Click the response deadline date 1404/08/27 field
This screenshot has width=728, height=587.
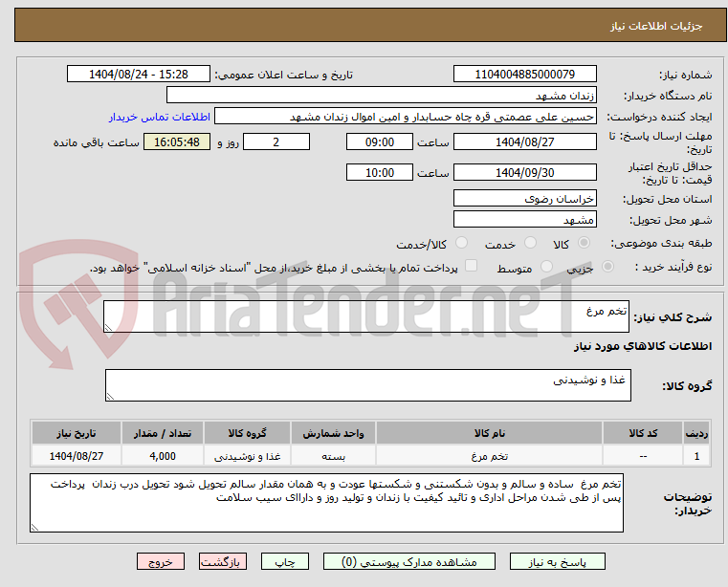pyautogui.click(x=524, y=141)
